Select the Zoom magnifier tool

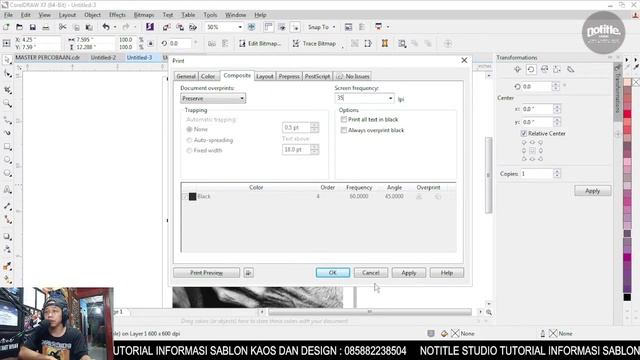[7, 104]
